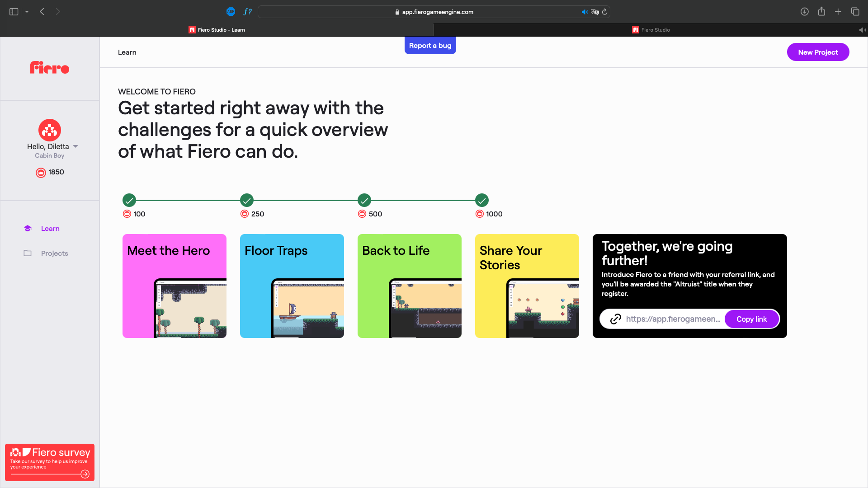Open the Floor Traps challenge card
Image resolution: width=868 pixels, height=488 pixels.
292,286
